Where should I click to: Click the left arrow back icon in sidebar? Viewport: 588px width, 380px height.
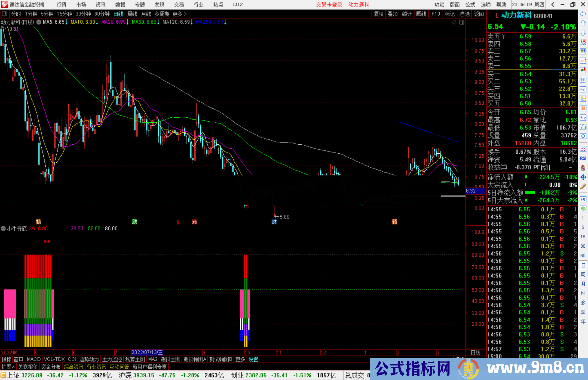(x=583, y=14)
